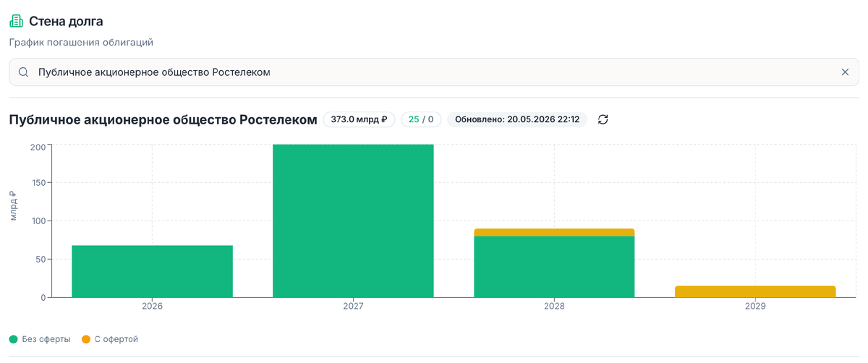Viewport: 868px width, 363px height.
Task: Toggle the Без оферты legend entry
Action: click(x=40, y=339)
